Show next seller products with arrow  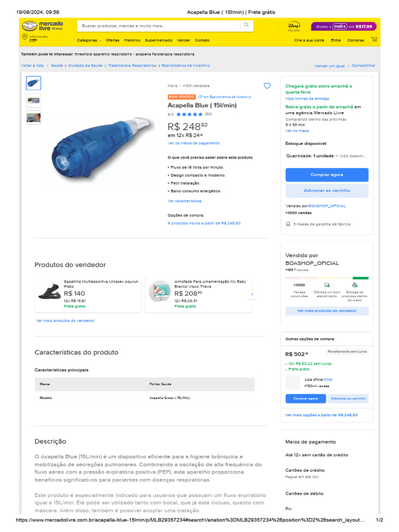click(x=252, y=295)
